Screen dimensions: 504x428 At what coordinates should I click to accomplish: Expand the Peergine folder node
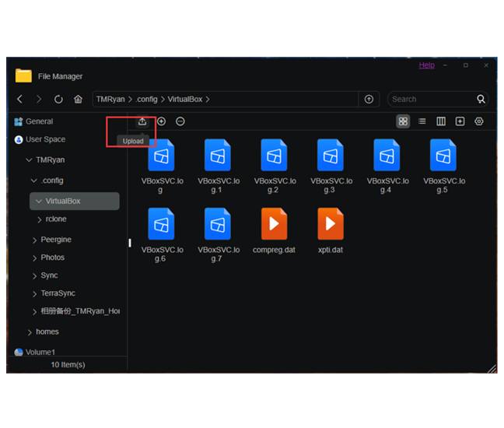(35, 240)
